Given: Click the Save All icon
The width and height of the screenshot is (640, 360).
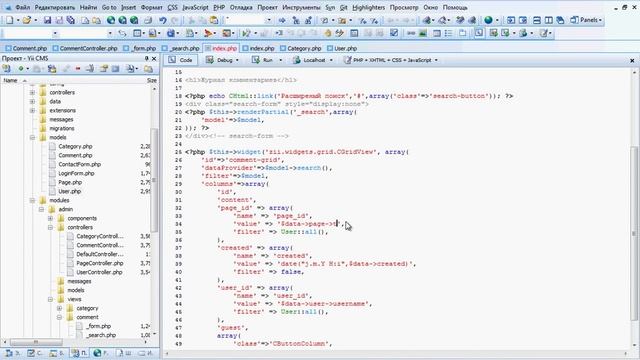Looking at the screenshot, I should (x=71, y=20).
